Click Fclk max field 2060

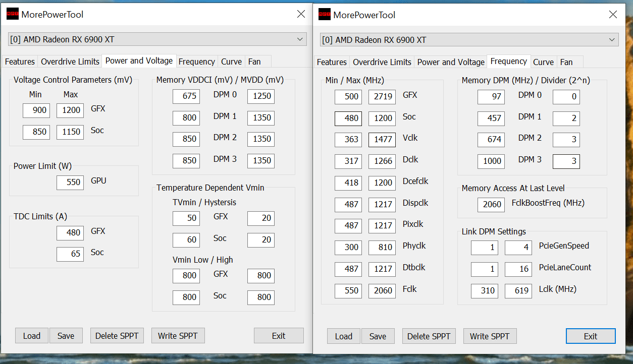382,291
